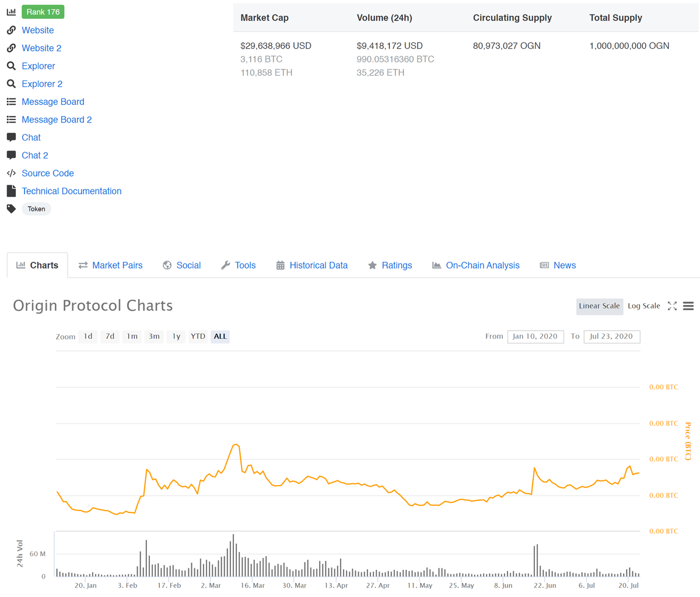Viewport: 700px width, 597px height.
Task: Click the Token tag pill
Action: (36, 209)
